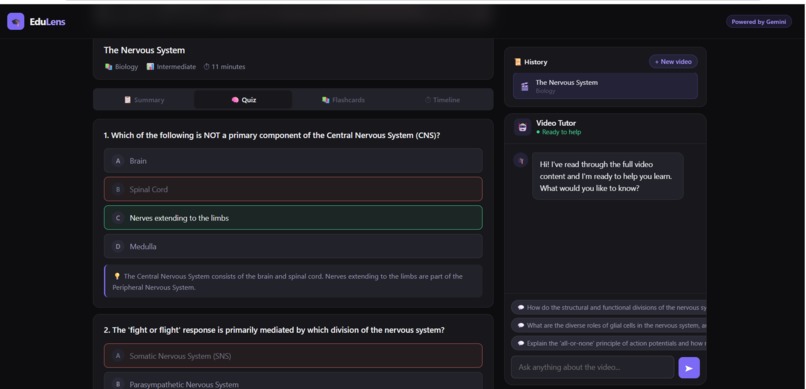Click the Summary tab clipboard icon
This screenshot has height=389, width=806.
coord(127,100)
